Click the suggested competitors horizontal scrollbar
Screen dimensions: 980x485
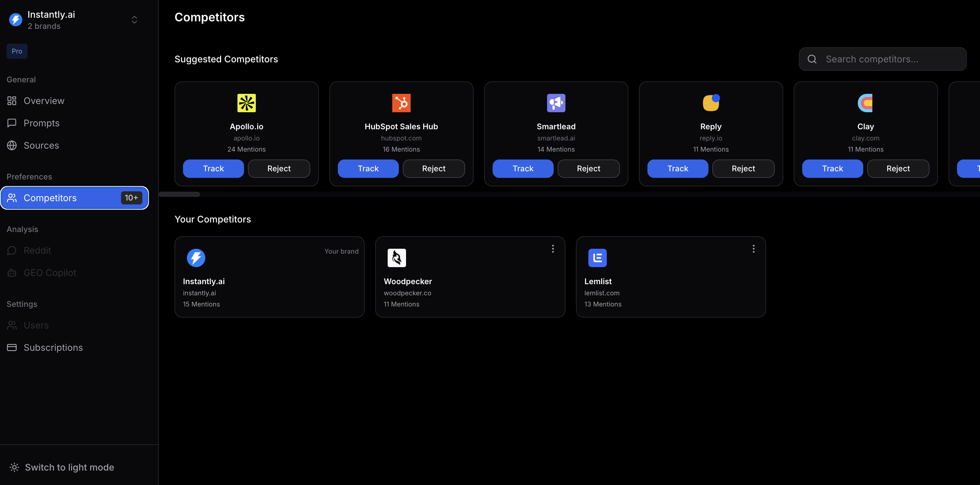pos(179,195)
